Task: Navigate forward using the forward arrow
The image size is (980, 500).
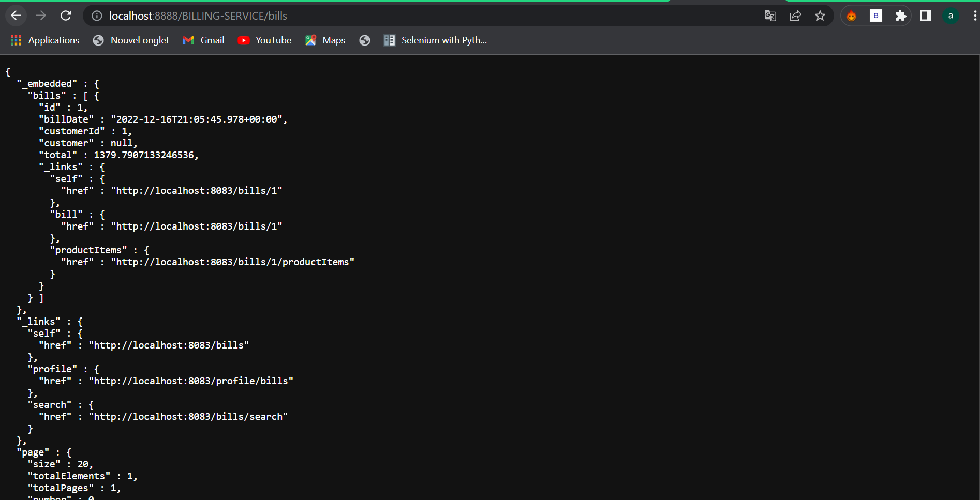Action: [x=41, y=16]
